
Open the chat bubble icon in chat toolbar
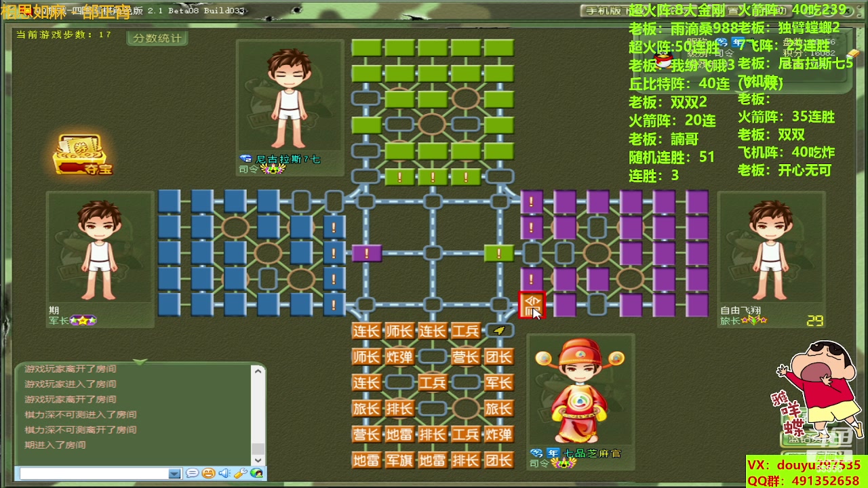pos(193,473)
